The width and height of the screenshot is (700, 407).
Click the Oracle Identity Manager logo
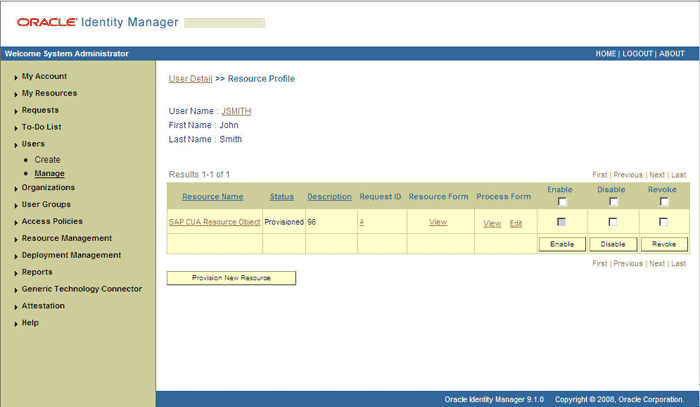[98, 22]
